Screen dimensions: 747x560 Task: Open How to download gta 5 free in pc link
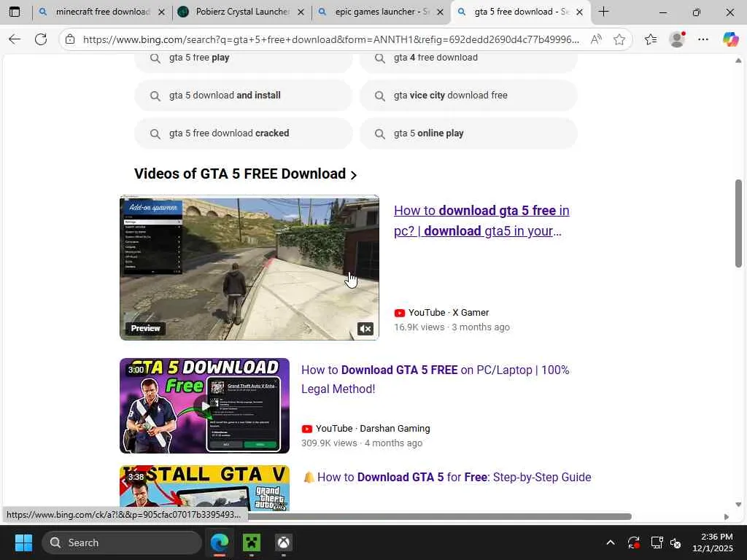pos(481,220)
